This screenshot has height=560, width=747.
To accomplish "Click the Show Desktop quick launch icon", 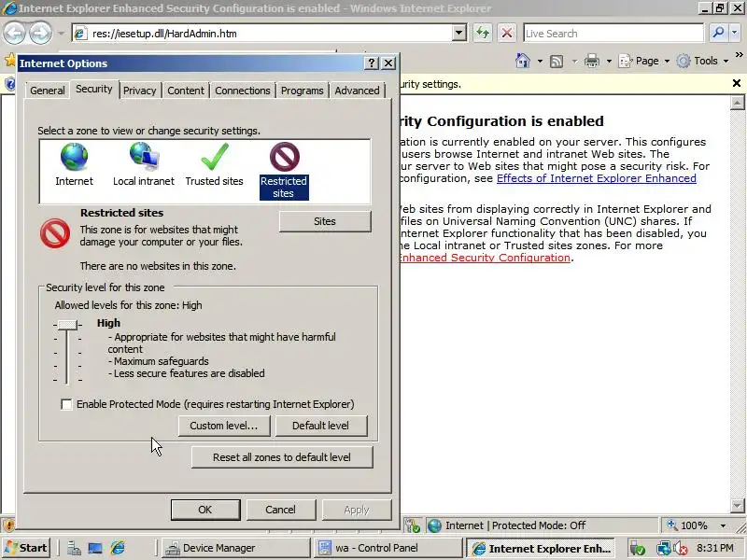I will (95, 549).
